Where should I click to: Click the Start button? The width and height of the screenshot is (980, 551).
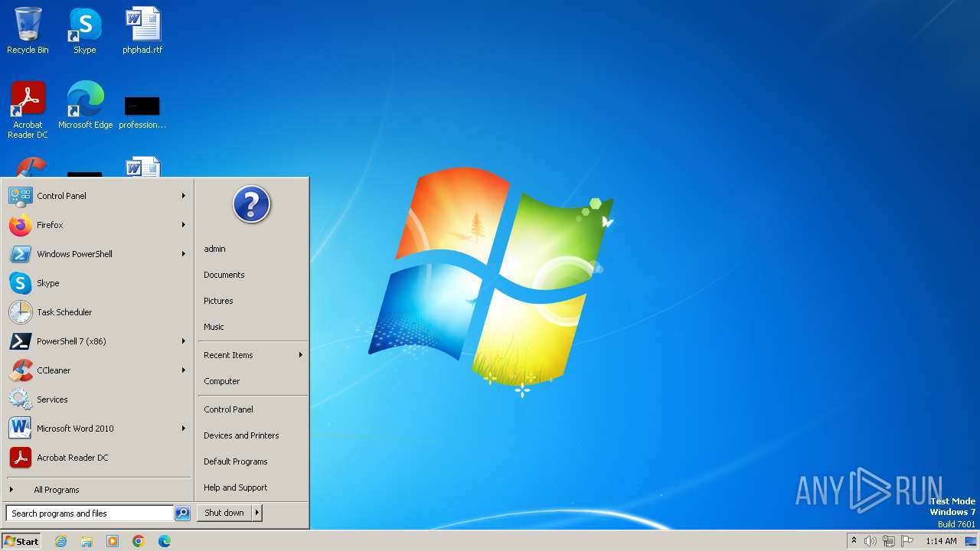click(21, 541)
